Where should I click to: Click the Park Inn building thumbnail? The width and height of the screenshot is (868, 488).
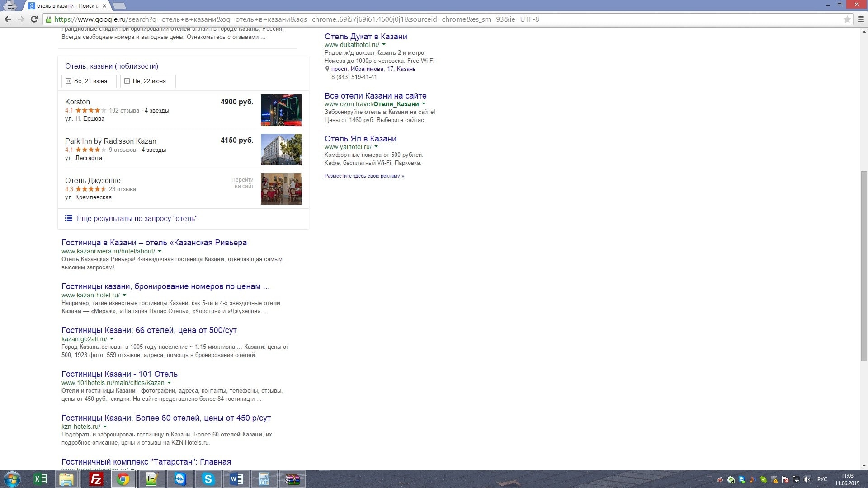click(281, 150)
